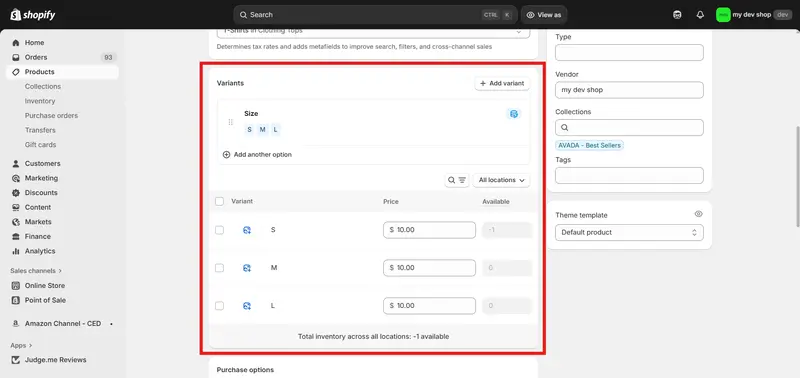Click the variant S image icon
The width and height of the screenshot is (800, 378).
coord(247,230)
